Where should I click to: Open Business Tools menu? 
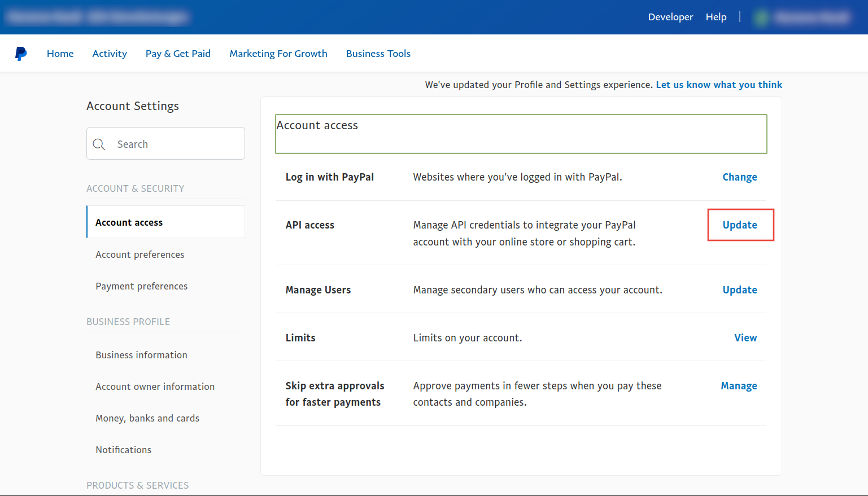coord(378,54)
